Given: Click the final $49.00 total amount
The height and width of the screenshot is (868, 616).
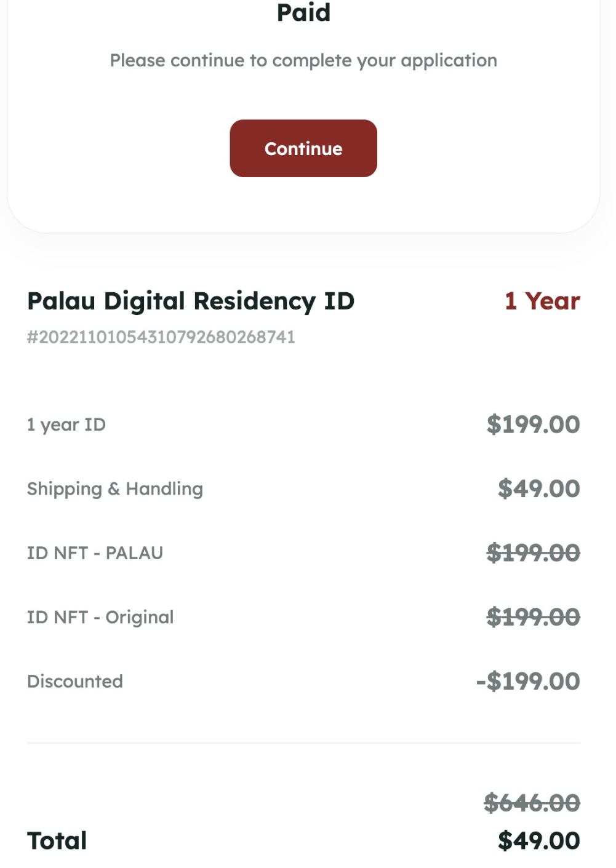Looking at the screenshot, I should 538,841.
